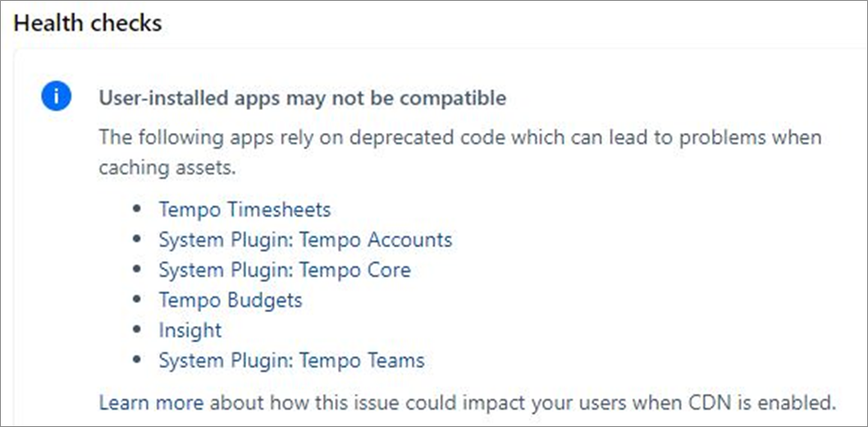Open the Tempo Budgets app link
This screenshot has width=868, height=427.
click(x=231, y=301)
